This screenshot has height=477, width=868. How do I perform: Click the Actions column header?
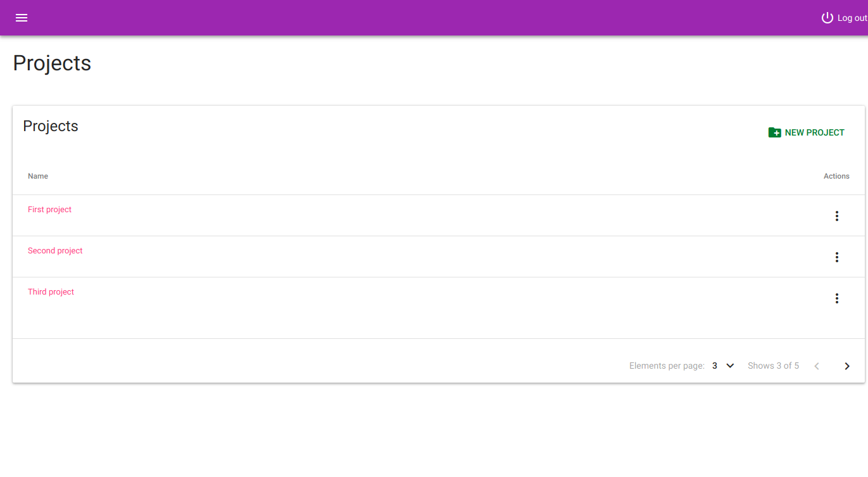coord(836,176)
